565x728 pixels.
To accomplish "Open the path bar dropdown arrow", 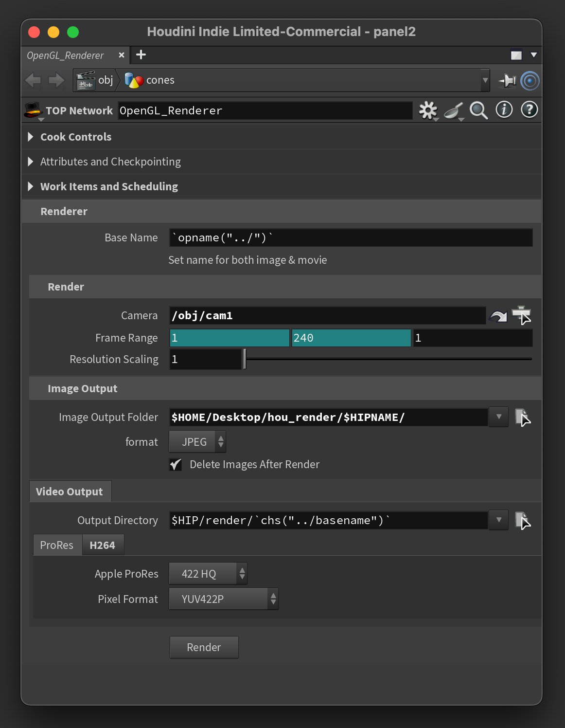I will click(x=485, y=80).
